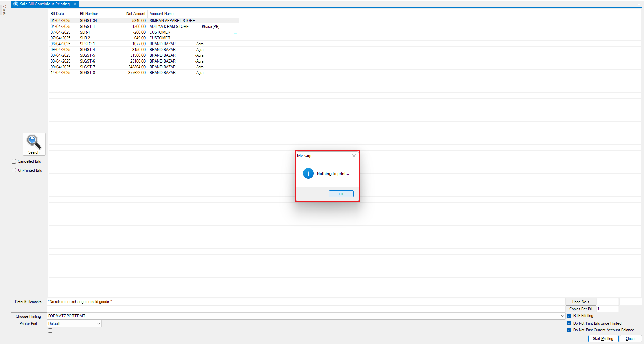Close the Message dialog with X
The height and width of the screenshot is (344, 644).
coord(354,156)
